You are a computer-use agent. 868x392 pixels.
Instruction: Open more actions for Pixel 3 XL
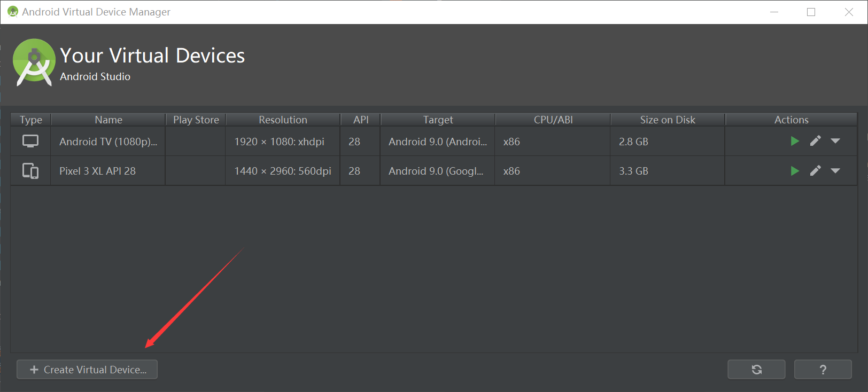pyautogui.click(x=835, y=171)
